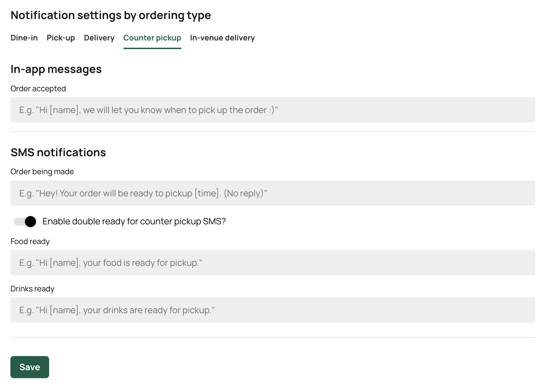Screen dimensions: 546x392
Task: Click the 'Enable double ready' label text
Action: coord(134,222)
